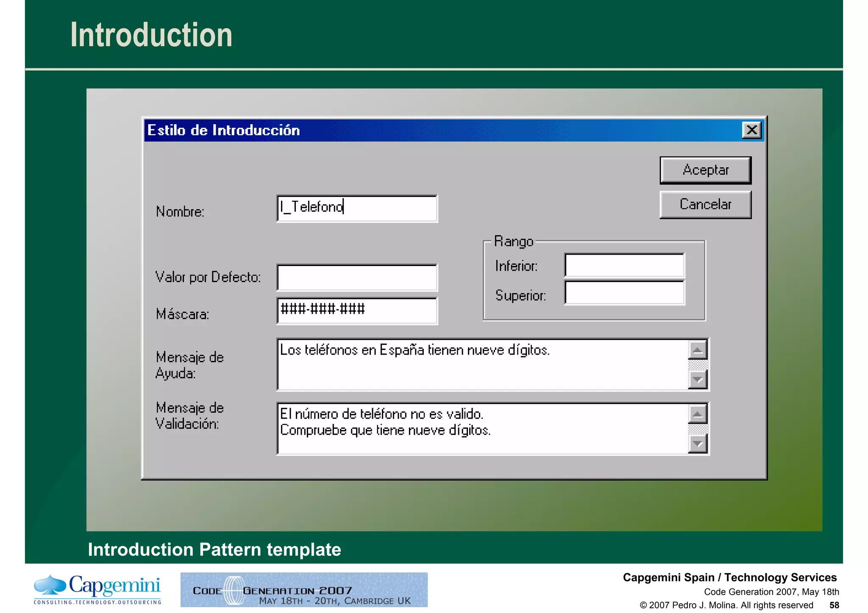The image size is (868, 613).
Task: Click the Nombre: label
Action: 180,211
